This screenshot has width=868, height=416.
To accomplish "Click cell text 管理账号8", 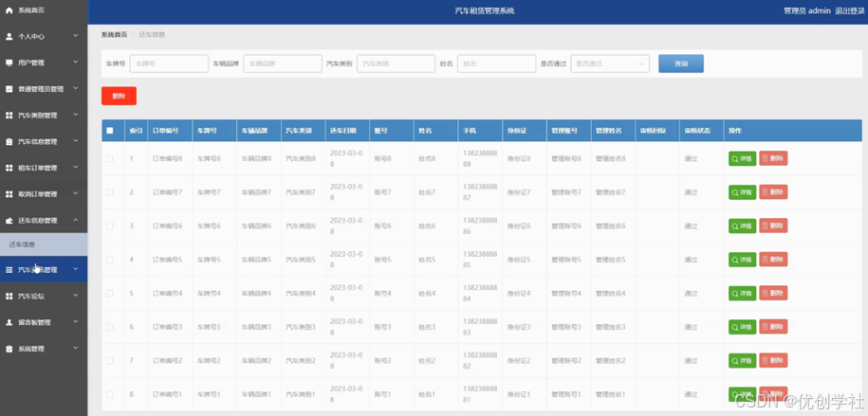I will point(565,159).
